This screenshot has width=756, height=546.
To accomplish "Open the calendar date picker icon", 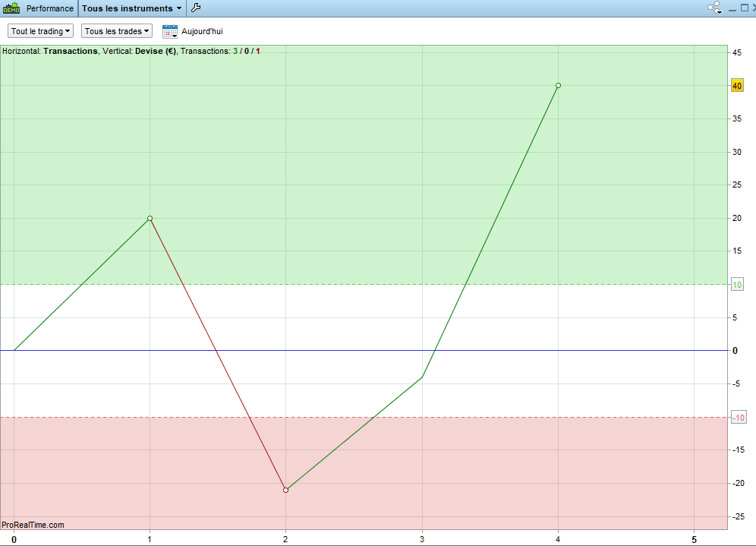I will coord(170,31).
